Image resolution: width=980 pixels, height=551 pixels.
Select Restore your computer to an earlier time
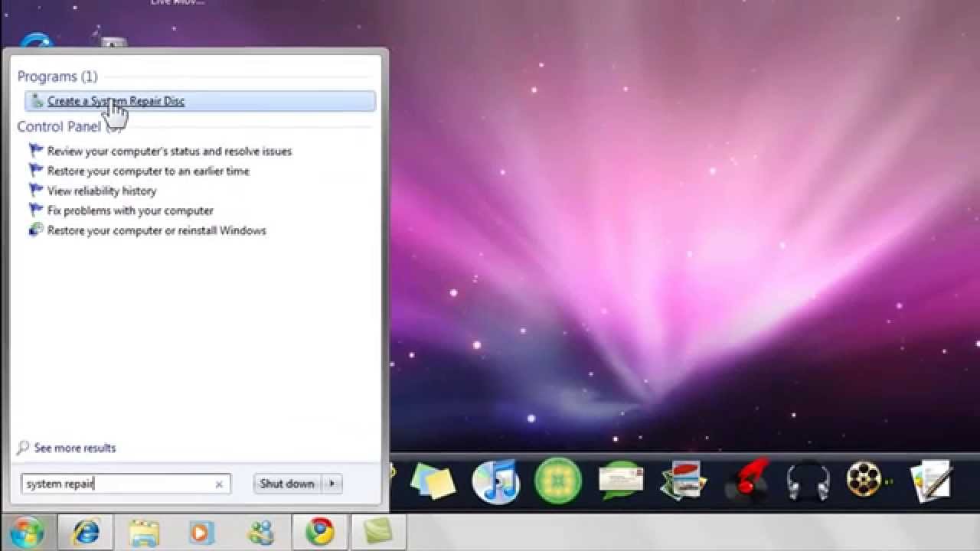pyautogui.click(x=148, y=171)
